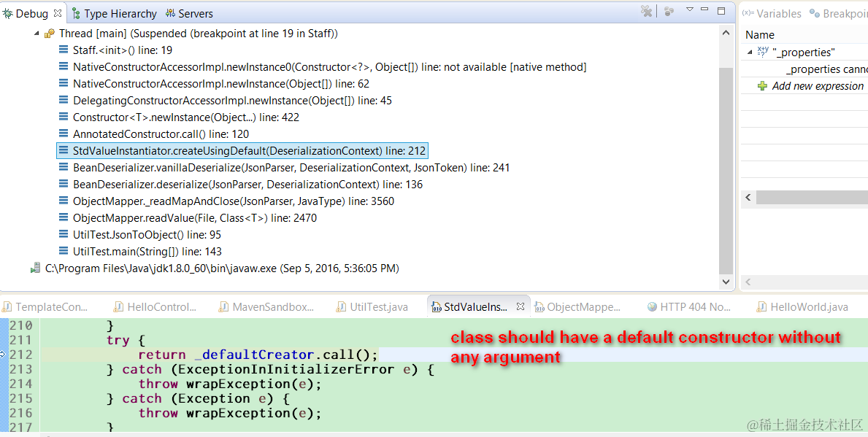Click line number 213 in the ruler
The image size is (868, 437).
click(x=21, y=369)
